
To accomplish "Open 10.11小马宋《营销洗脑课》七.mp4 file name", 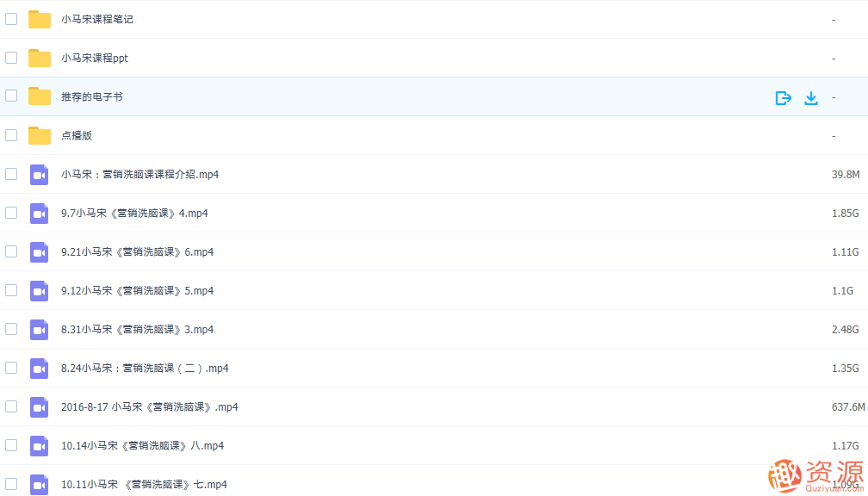I will [x=144, y=485].
